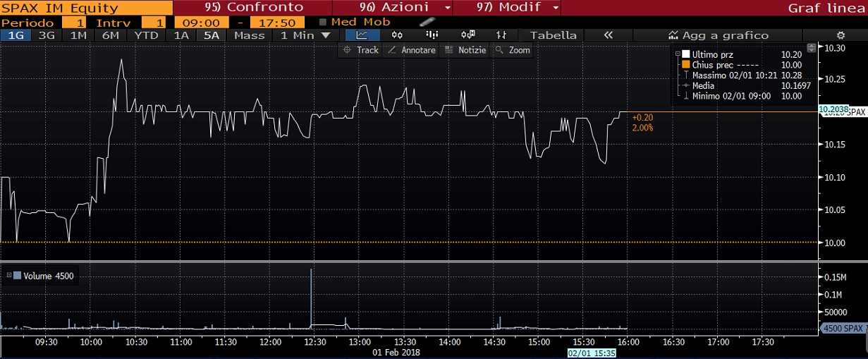The image size is (868, 359).
Task: Click the 2.00% percent change label
Action: coord(642,128)
